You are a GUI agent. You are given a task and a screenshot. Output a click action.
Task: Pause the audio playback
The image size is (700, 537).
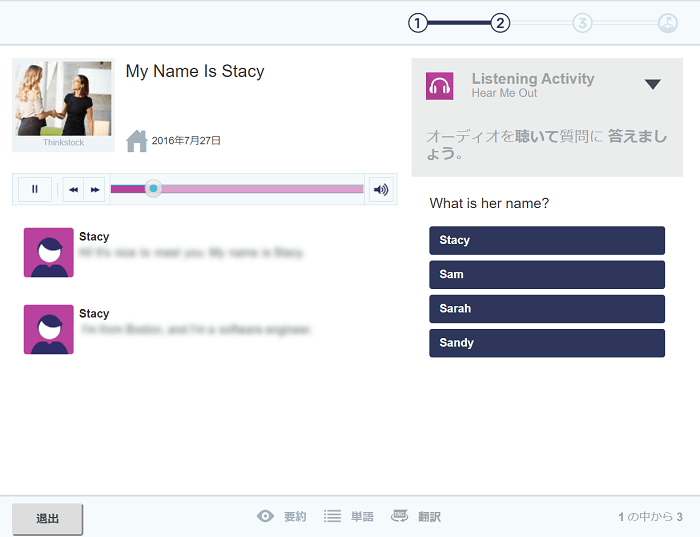[x=35, y=189]
